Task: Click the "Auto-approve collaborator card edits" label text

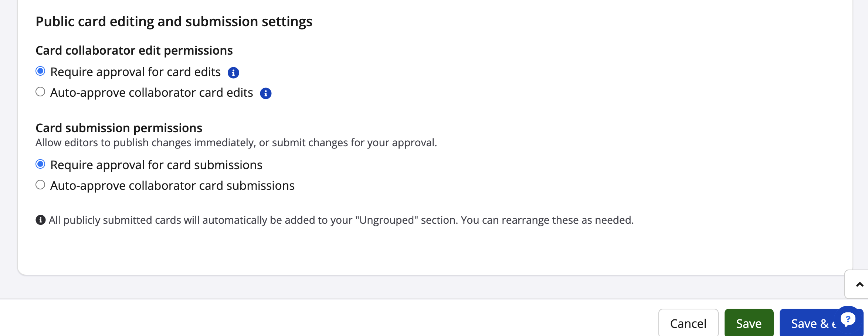Action: 152,93
